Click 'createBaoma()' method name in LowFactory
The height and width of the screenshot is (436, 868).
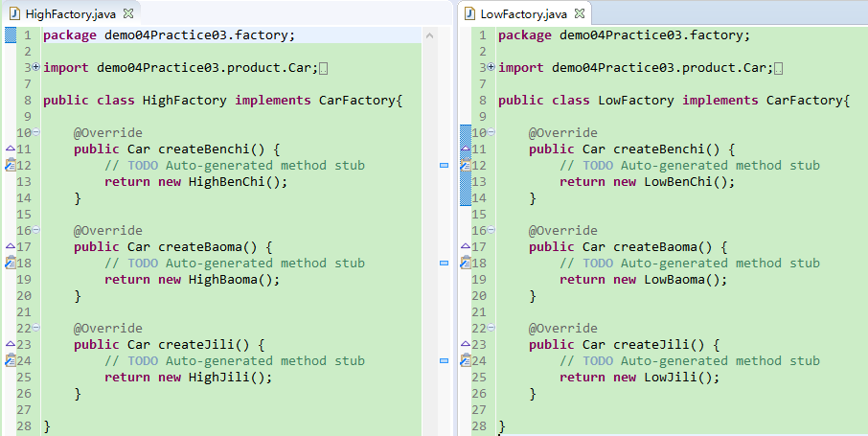coord(663,246)
